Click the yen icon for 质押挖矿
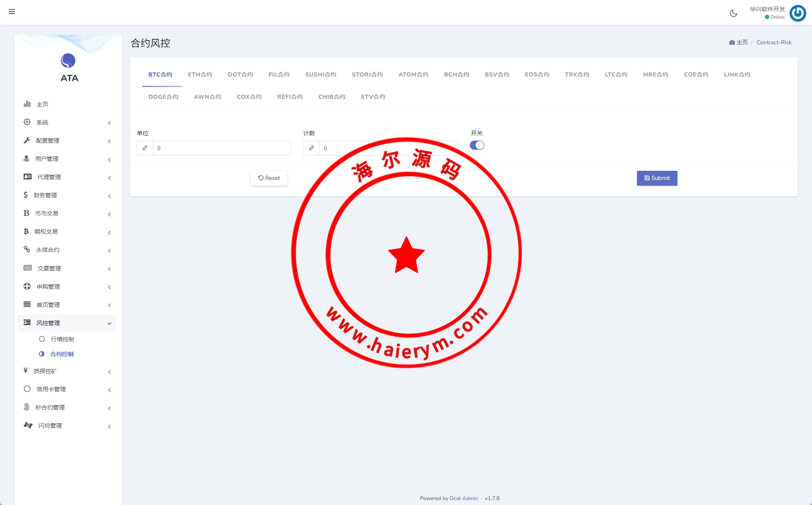 point(26,371)
